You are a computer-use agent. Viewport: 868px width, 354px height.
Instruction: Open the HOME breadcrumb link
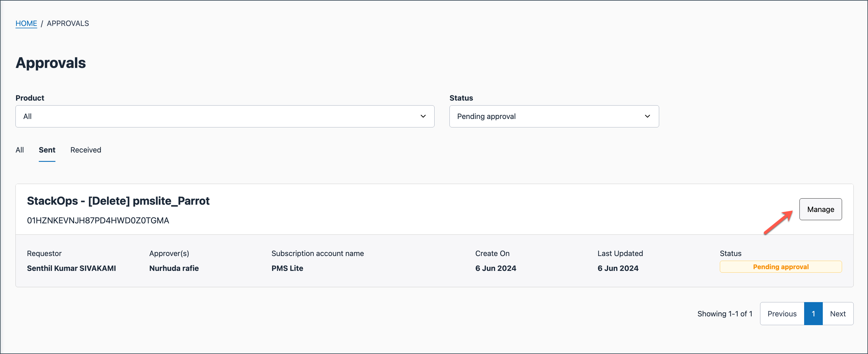(x=26, y=23)
